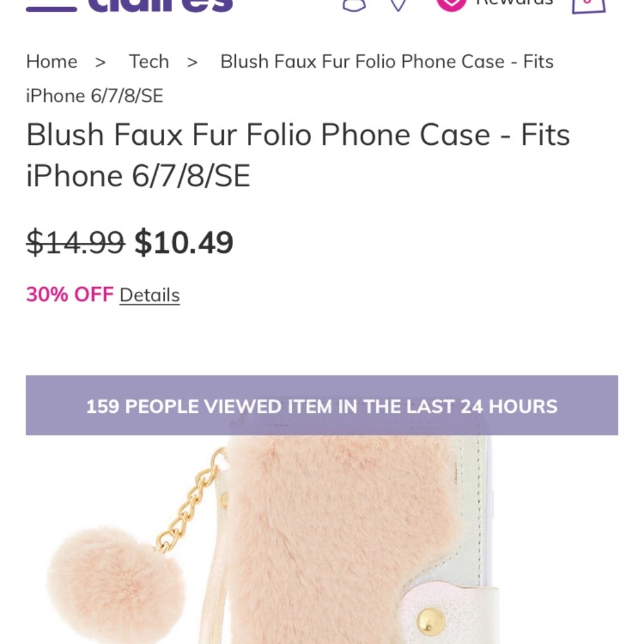Open the 30% off Details link
The height and width of the screenshot is (644, 644).
click(x=149, y=295)
